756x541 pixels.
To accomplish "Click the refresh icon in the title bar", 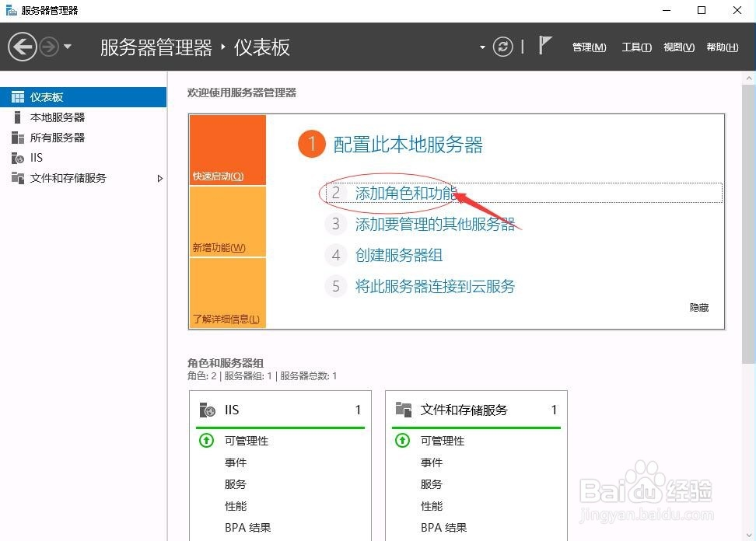I will click(502, 46).
